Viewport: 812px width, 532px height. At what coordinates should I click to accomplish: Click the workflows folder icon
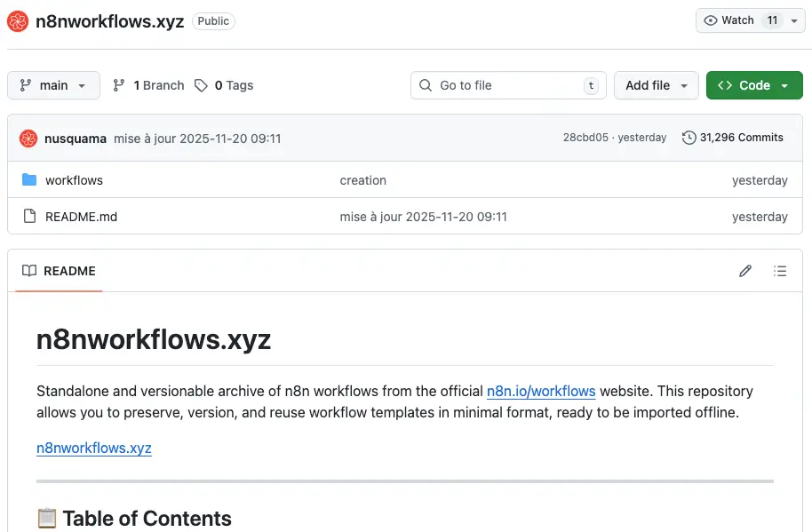point(29,180)
